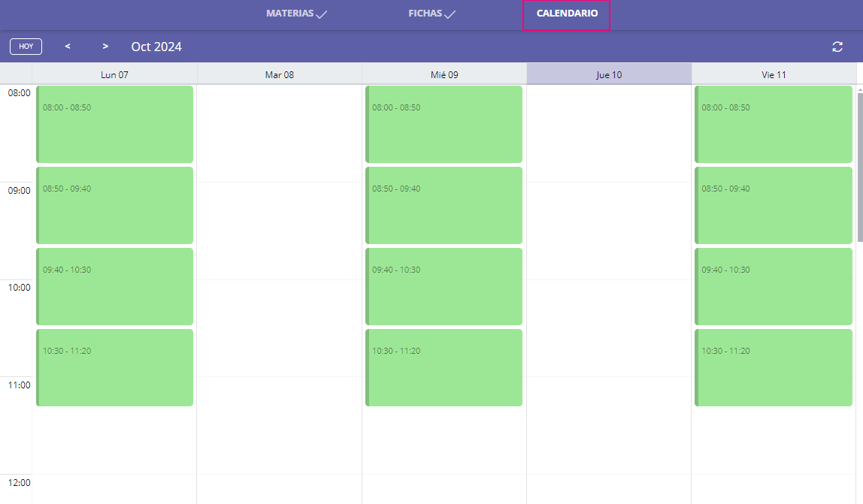Switch to the Fichas tab
Image resolution: width=863 pixels, height=504 pixels.
pyautogui.click(x=425, y=14)
